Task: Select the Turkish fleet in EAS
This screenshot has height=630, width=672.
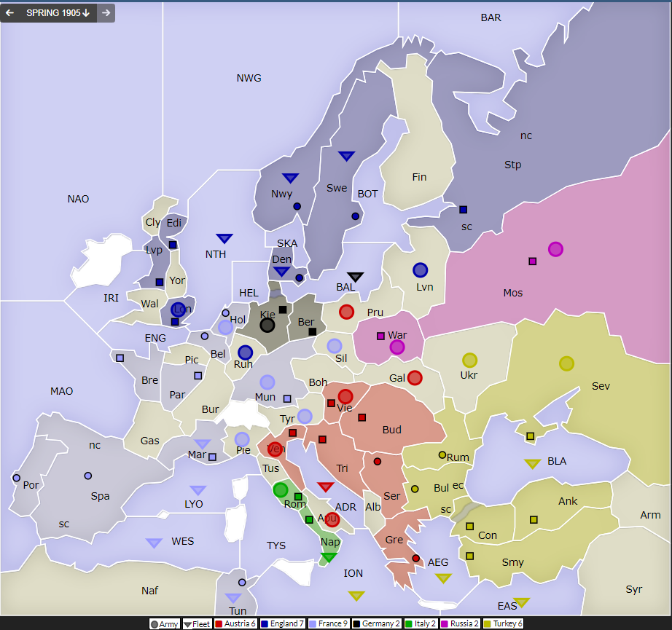Action: [x=522, y=602]
